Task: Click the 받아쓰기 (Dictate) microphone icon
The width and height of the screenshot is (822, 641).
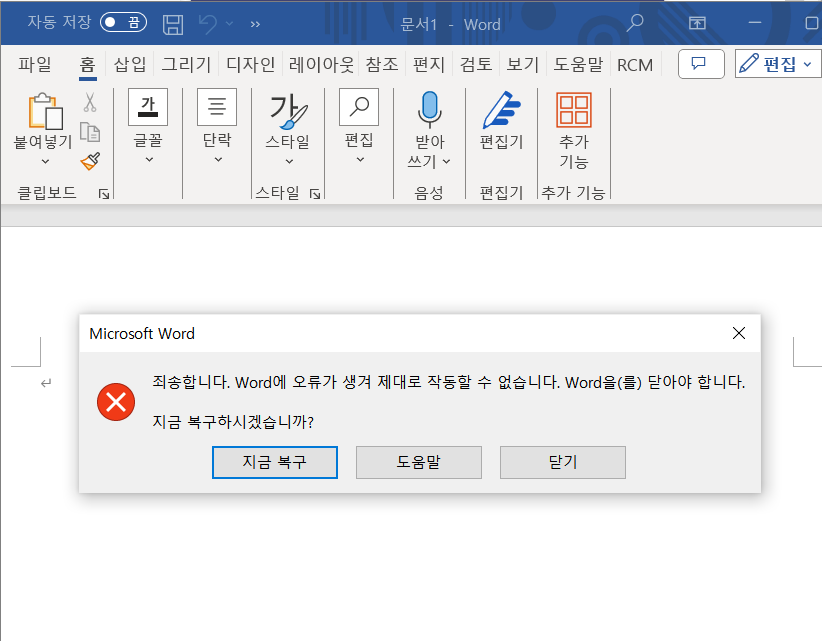Action: click(429, 110)
